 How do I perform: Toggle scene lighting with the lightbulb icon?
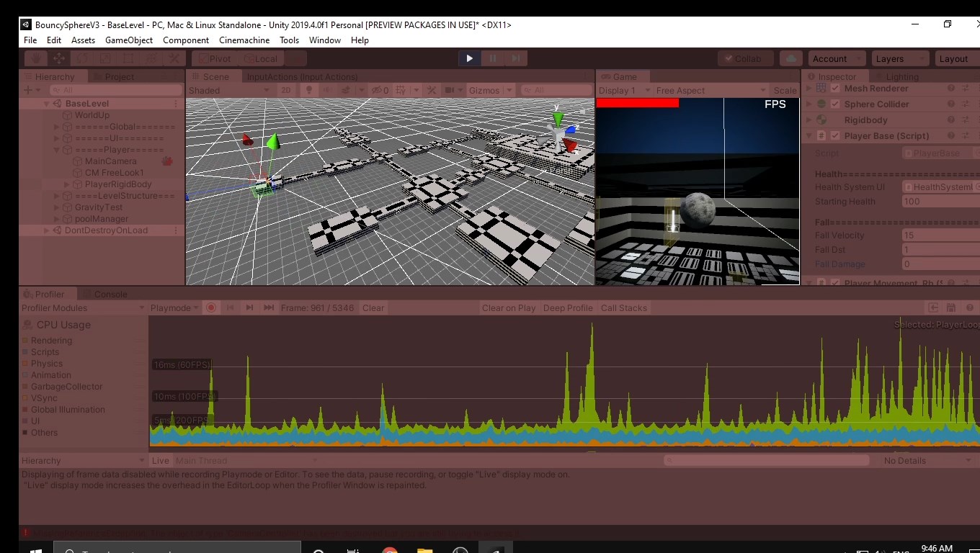tap(310, 91)
